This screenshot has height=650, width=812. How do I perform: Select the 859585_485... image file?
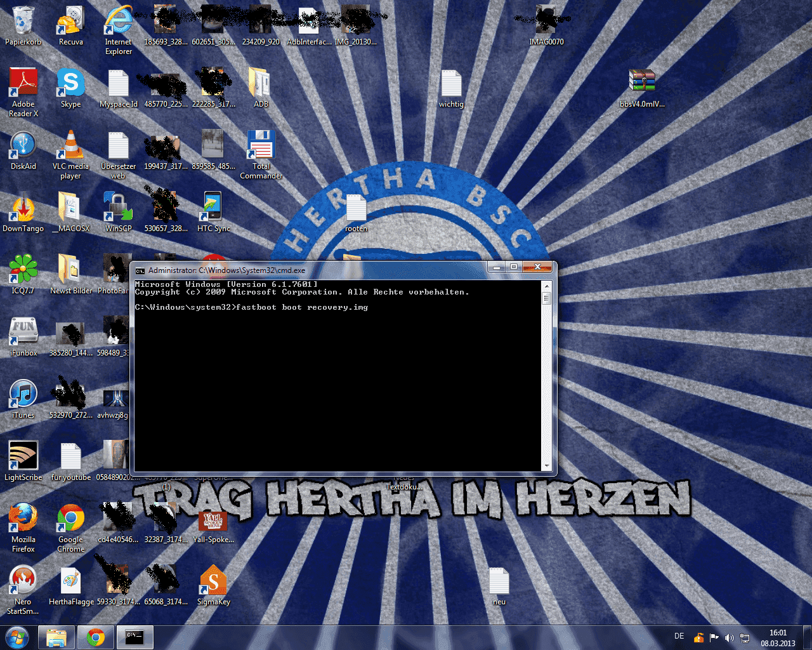click(213, 150)
